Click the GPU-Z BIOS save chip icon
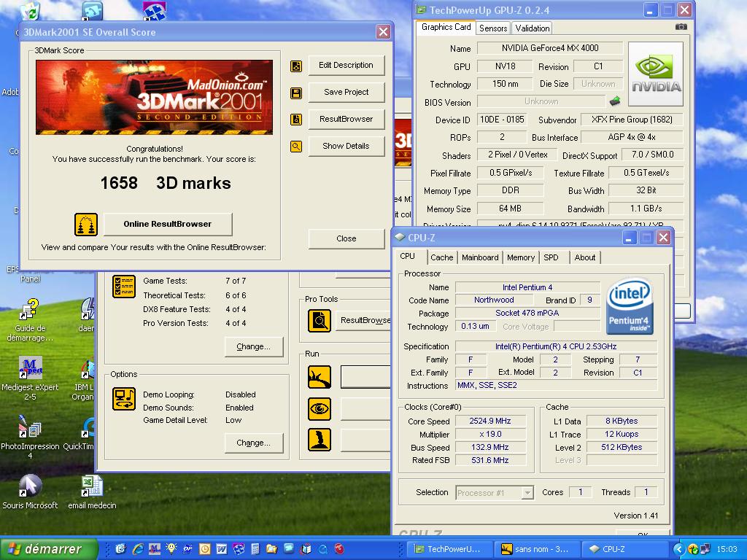This screenshot has width=747, height=560. [615, 101]
